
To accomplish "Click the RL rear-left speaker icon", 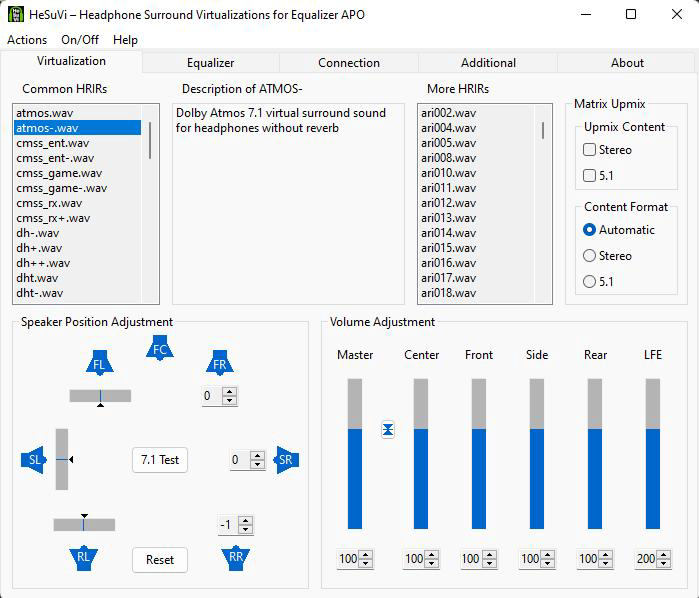I will click(x=83, y=558).
